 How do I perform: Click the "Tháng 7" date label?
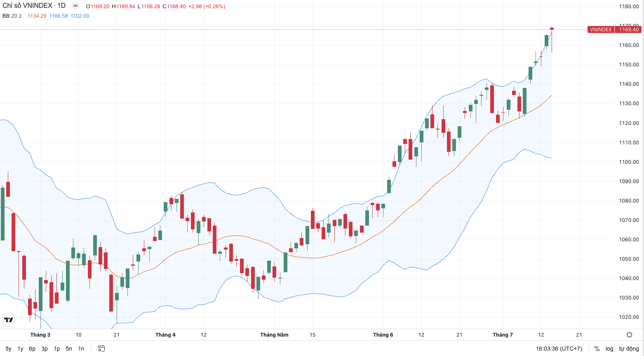503,335
